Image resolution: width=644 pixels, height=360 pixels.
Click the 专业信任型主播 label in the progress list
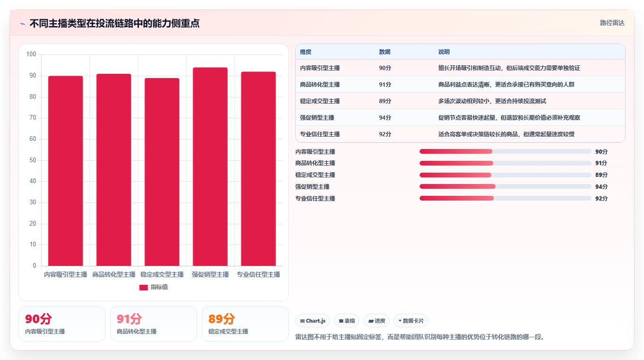(x=315, y=199)
